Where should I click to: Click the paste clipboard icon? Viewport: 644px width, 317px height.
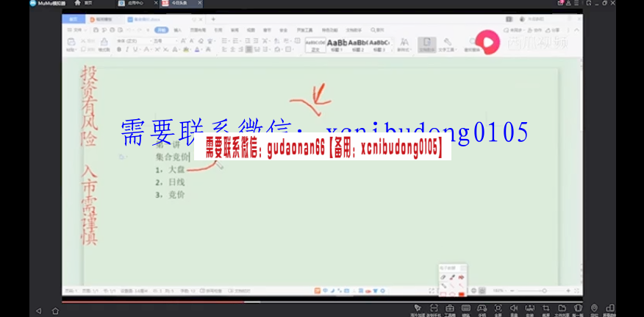pos(71,42)
